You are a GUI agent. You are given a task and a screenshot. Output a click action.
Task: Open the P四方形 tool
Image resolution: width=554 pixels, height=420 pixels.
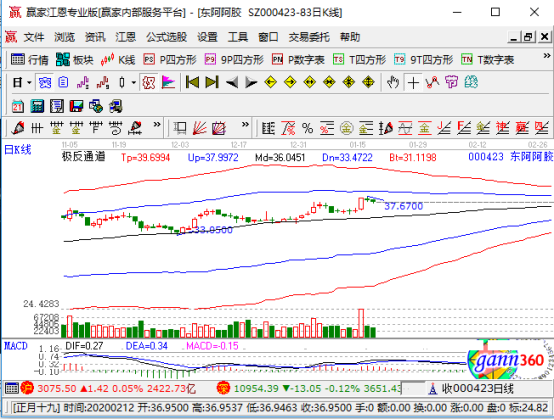(x=170, y=60)
